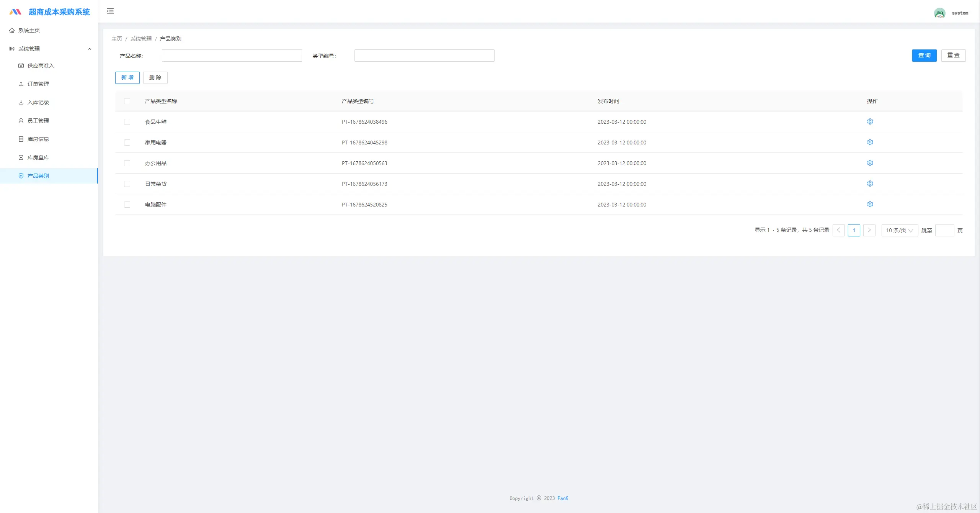
Task: Open 订单管理 in the sidebar
Action: (38, 84)
